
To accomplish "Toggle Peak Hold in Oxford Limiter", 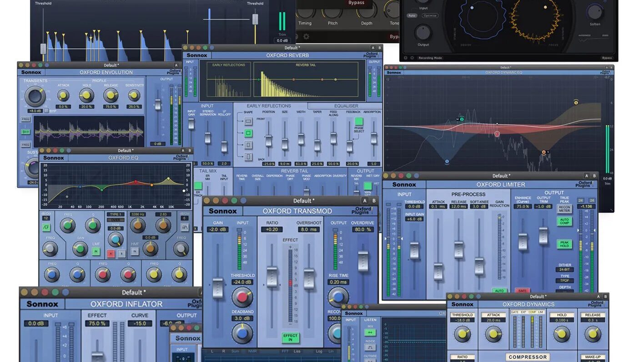I will [x=564, y=245].
